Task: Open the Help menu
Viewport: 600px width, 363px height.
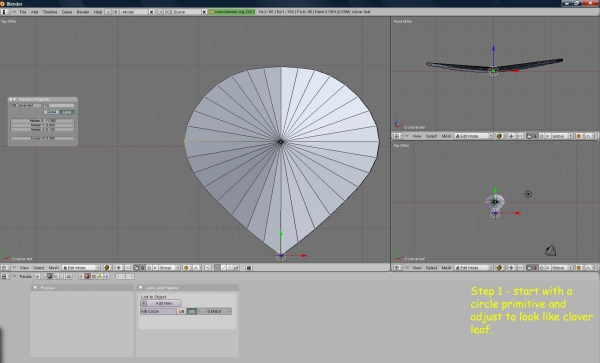Action: (98, 12)
